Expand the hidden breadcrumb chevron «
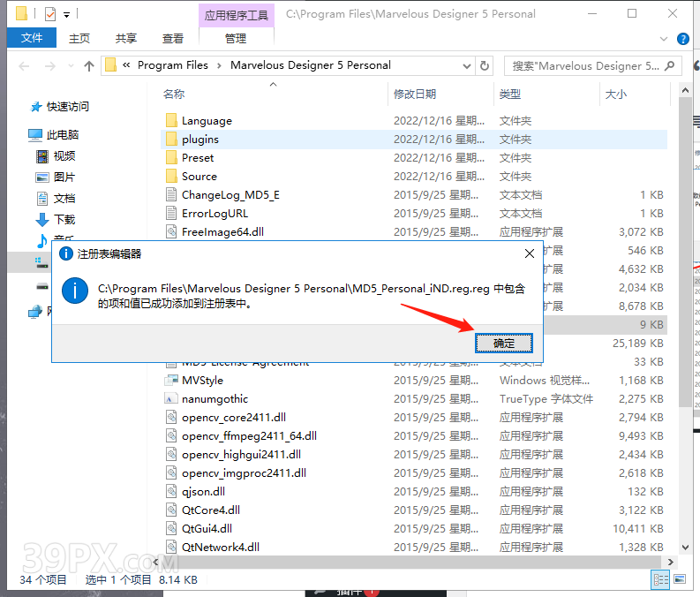Image resolution: width=700 pixels, height=597 pixels. pyautogui.click(x=126, y=65)
